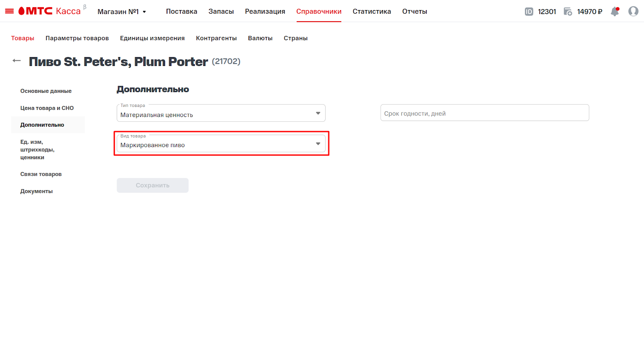Select Цена товара и СНО section
This screenshot has height=353, width=644.
point(47,108)
